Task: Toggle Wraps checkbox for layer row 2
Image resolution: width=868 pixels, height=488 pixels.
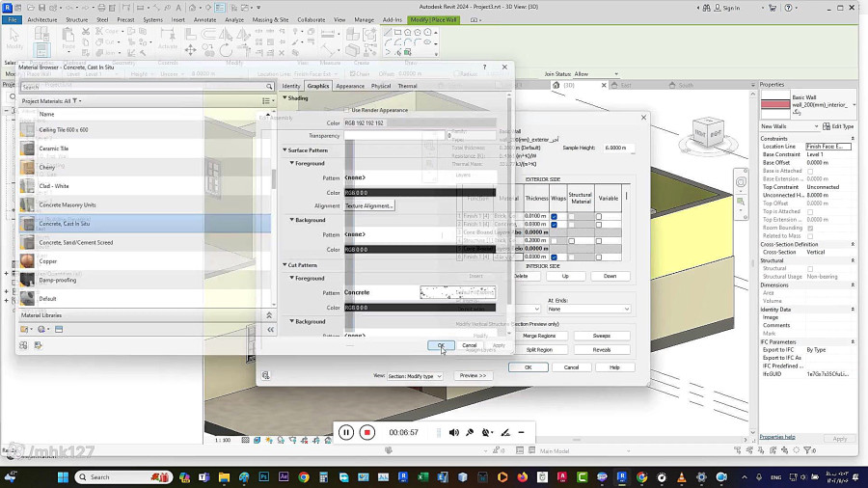Action: pos(555,224)
